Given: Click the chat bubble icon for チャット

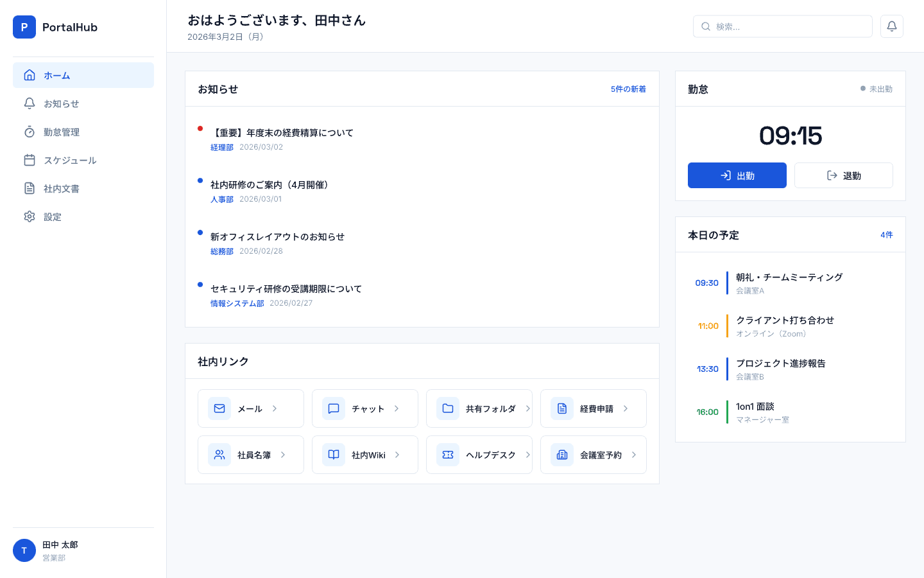Looking at the screenshot, I should point(334,408).
